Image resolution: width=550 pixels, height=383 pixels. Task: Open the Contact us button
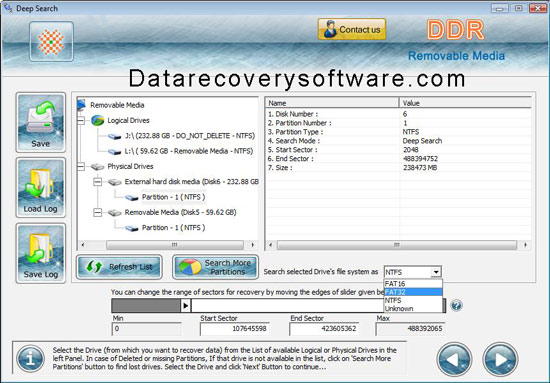coord(352,29)
